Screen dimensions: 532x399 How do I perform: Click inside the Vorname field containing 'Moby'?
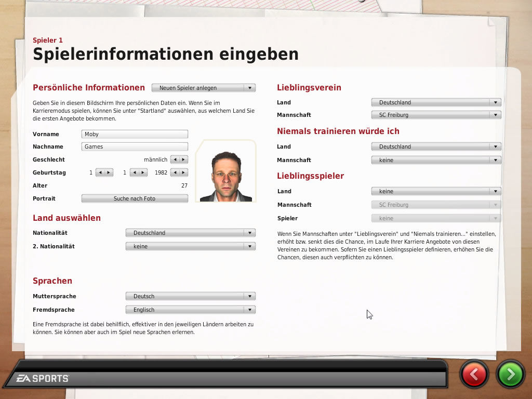[x=134, y=134]
